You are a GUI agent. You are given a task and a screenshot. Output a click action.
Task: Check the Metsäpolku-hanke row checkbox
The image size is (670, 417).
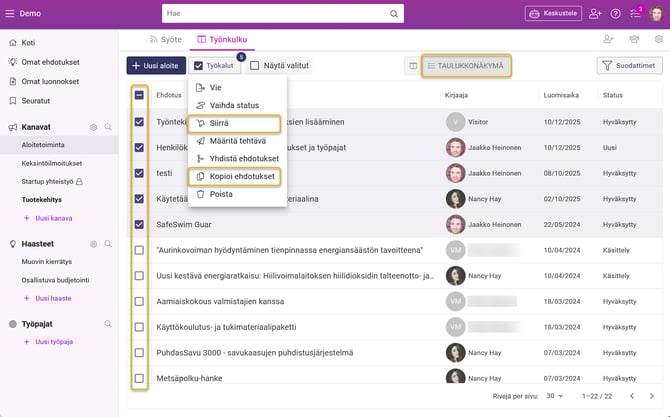click(x=139, y=379)
